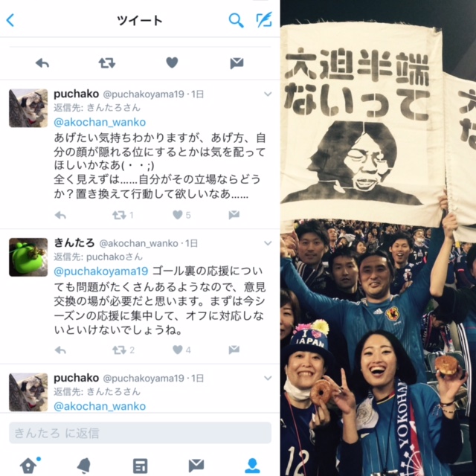Tap the back arrow in the header
Image resolution: width=476 pixels, height=476 pixels.
(x=10, y=20)
